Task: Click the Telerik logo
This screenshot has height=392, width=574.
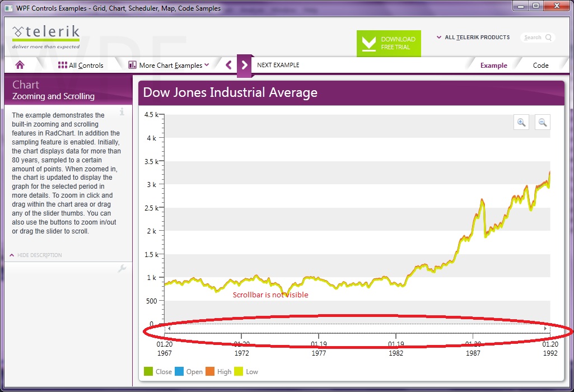Action: tap(46, 36)
